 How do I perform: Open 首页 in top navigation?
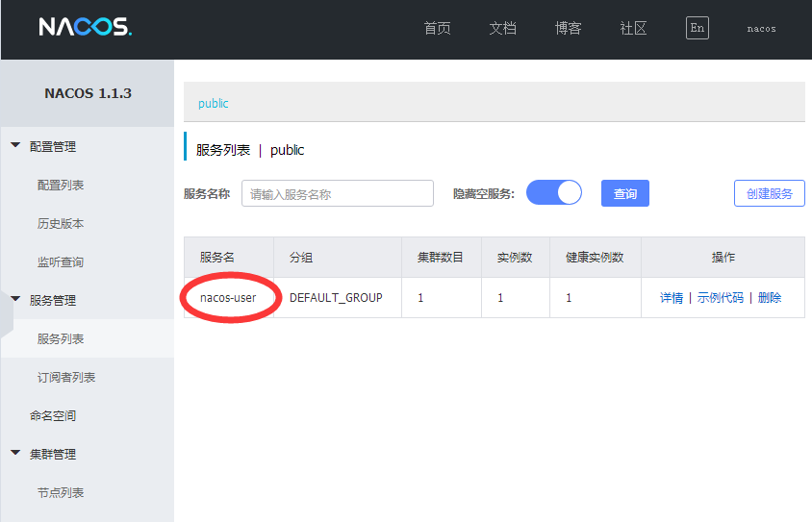437,29
